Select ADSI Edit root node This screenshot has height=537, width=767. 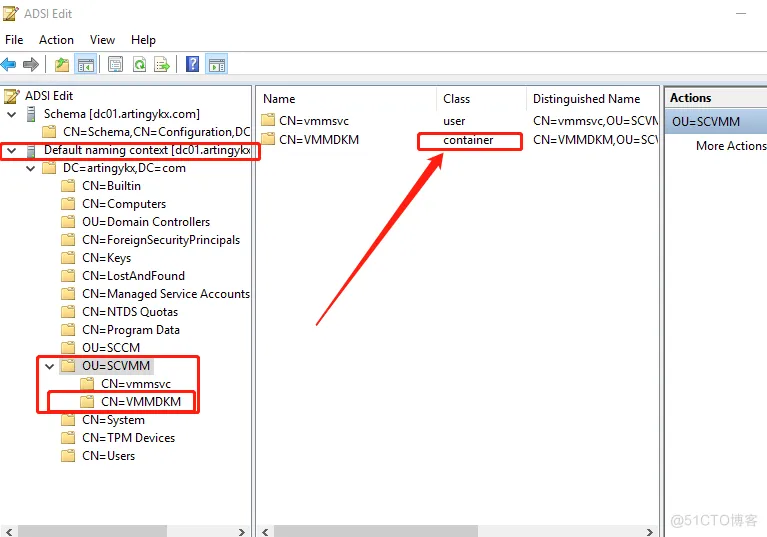point(49,96)
